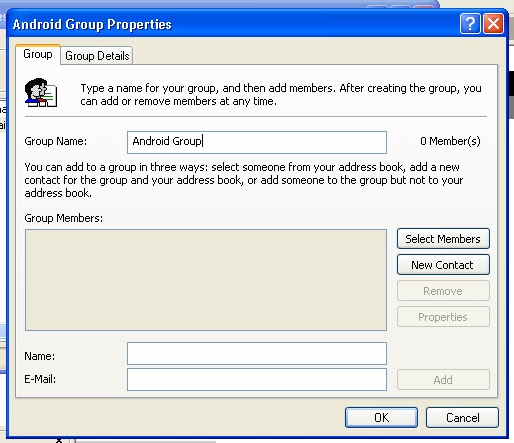Focus the Name input field

[x=257, y=353]
